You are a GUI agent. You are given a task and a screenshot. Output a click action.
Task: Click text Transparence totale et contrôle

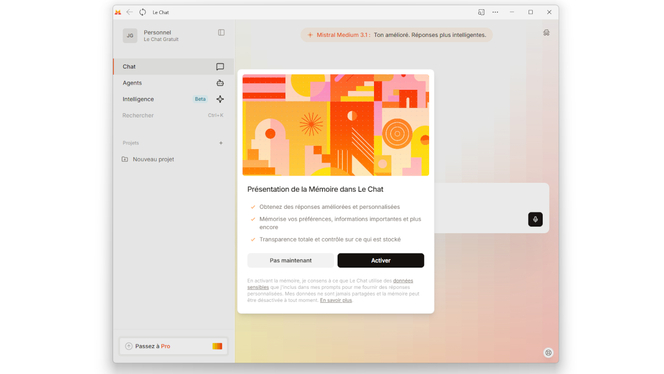tap(330, 239)
